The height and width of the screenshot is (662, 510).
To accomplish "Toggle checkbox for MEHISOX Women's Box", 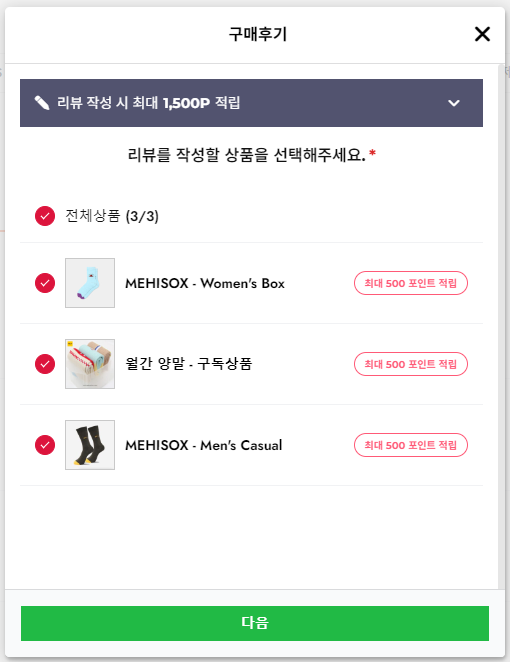I will [x=45, y=283].
